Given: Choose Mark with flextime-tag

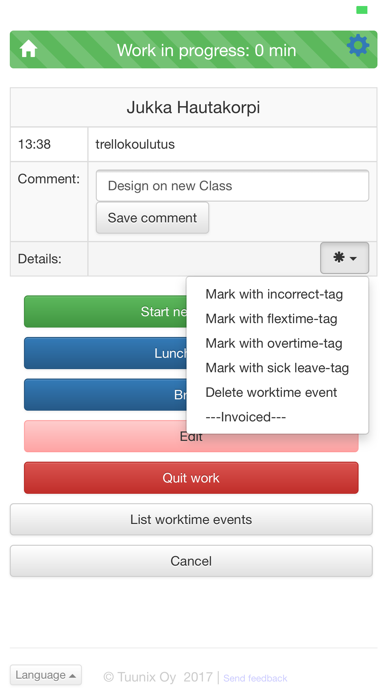Looking at the screenshot, I should (x=271, y=319).
